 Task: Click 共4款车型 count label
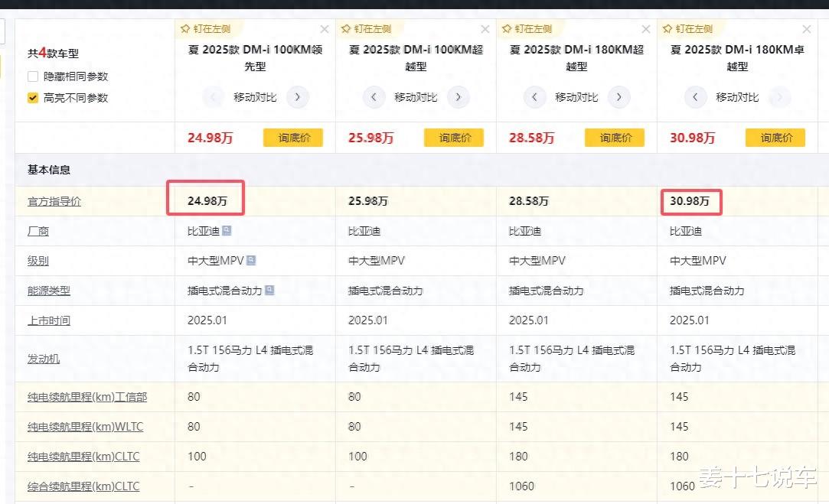point(53,53)
